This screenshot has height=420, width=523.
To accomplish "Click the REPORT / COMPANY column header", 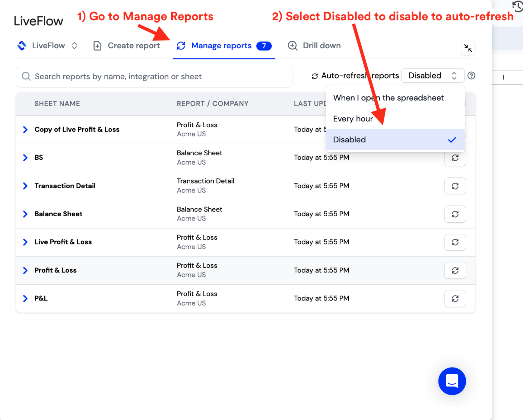I will 213,104.
